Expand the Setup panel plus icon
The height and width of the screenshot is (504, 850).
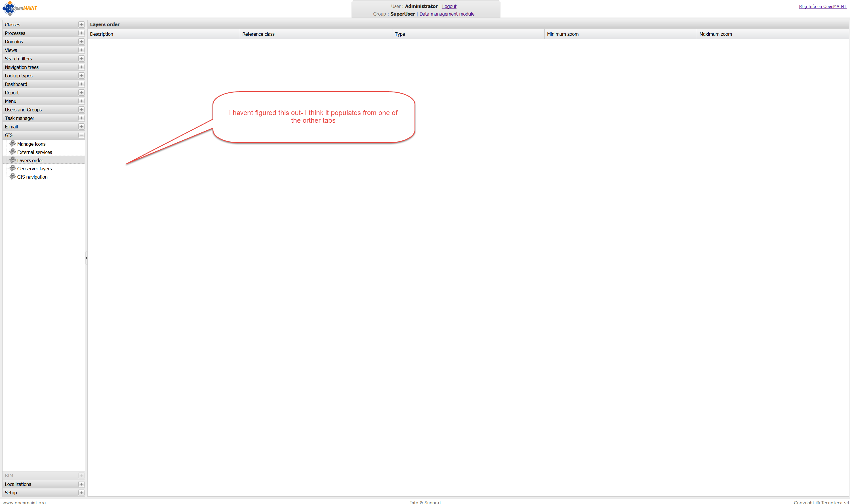pos(81,492)
